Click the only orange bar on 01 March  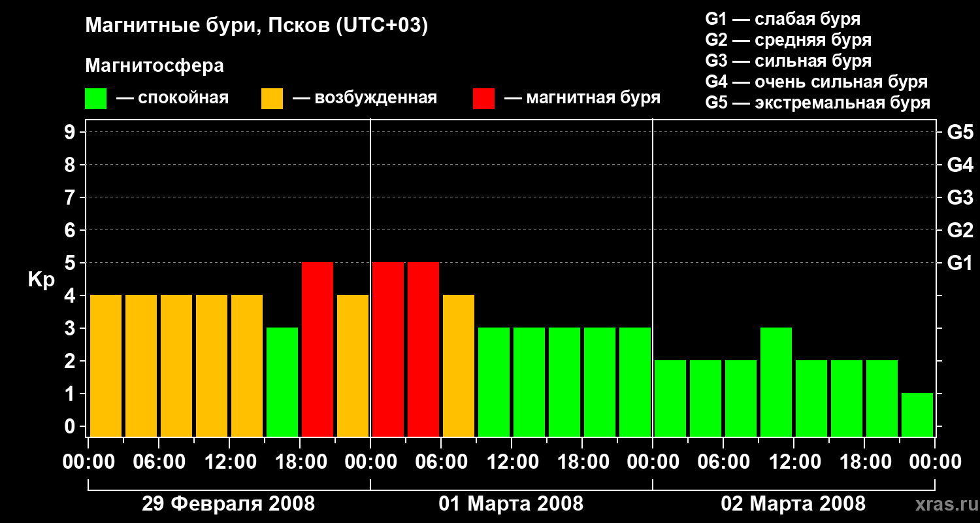click(459, 366)
